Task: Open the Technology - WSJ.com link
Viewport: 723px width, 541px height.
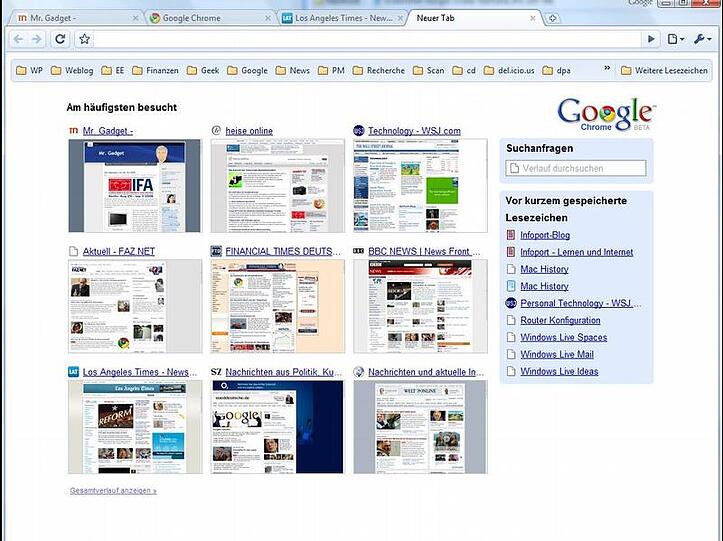Action: click(x=414, y=131)
